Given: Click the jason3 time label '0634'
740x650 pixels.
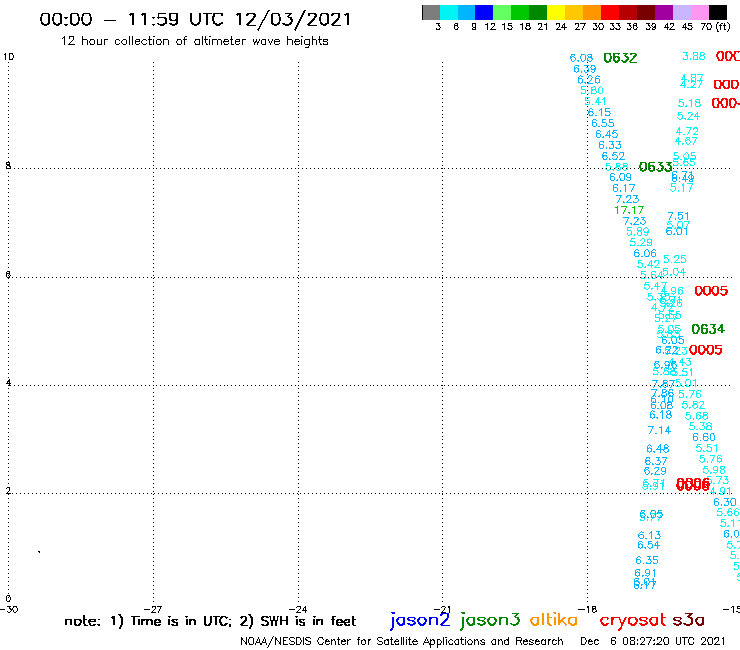Looking at the screenshot, I should click(x=708, y=329).
